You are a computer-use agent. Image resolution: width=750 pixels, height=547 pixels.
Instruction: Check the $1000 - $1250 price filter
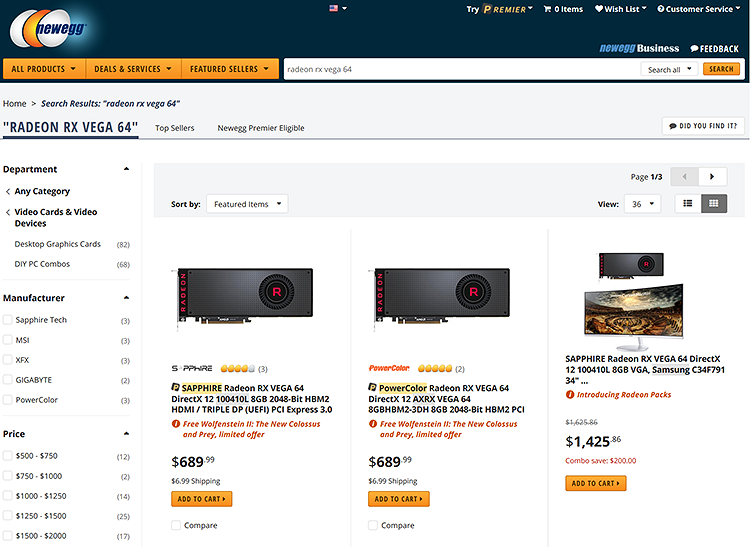8,496
